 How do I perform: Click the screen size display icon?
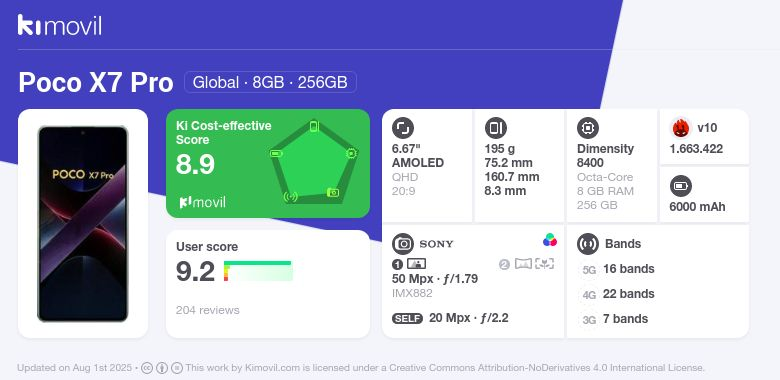(403, 128)
